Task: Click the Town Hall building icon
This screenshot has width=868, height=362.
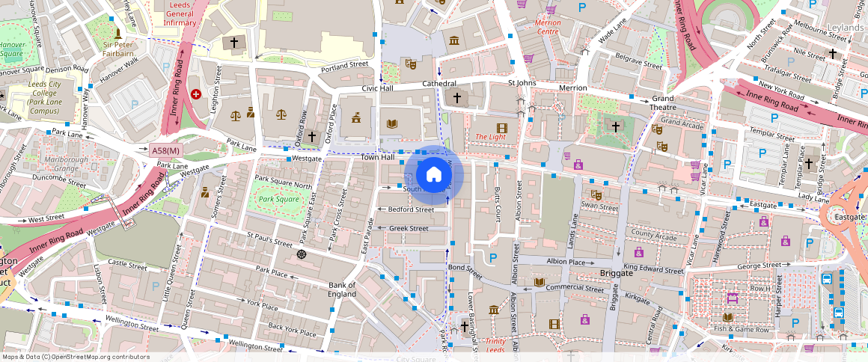Action: [x=356, y=117]
